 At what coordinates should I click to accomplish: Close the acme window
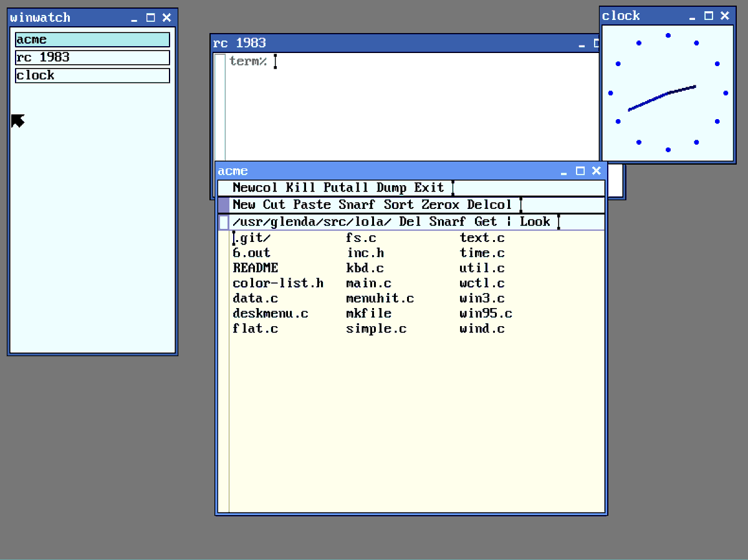pyautogui.click(x=597, y=171)
